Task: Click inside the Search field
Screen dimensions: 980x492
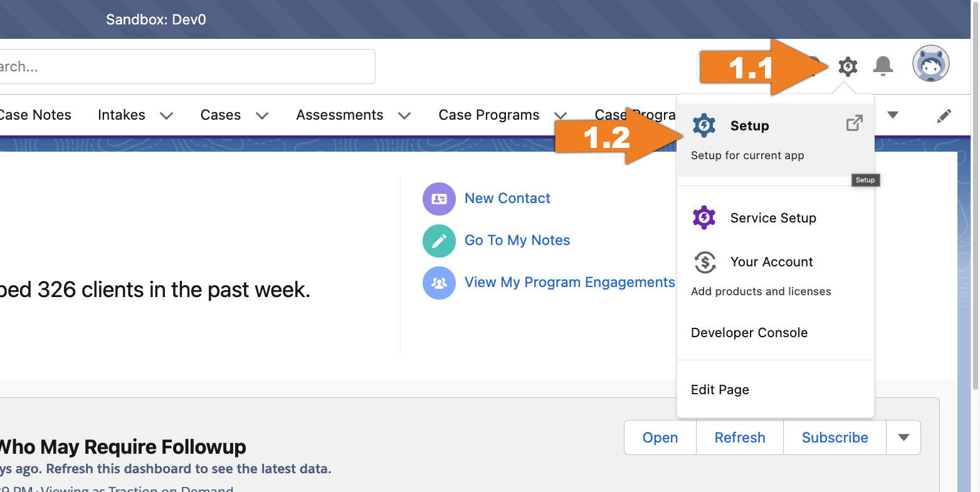Action: [188, 66]
